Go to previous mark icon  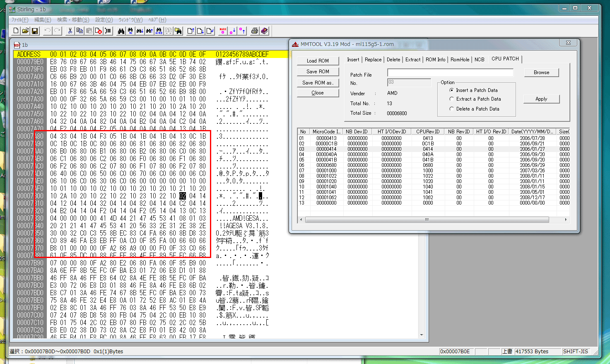(x=242, y=31)
